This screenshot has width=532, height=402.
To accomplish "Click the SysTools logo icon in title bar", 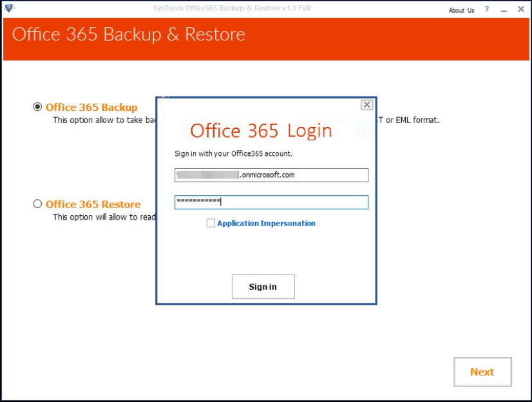I will 9,9.
